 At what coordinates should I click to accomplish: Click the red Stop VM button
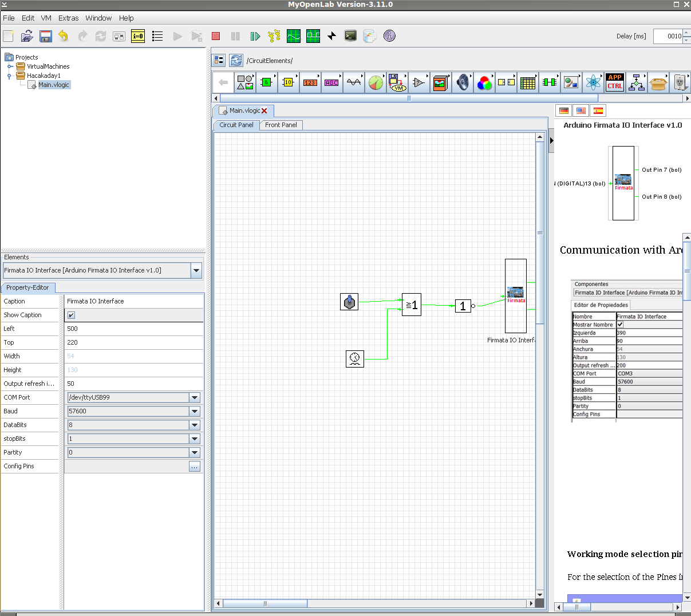tap(216, 36)
